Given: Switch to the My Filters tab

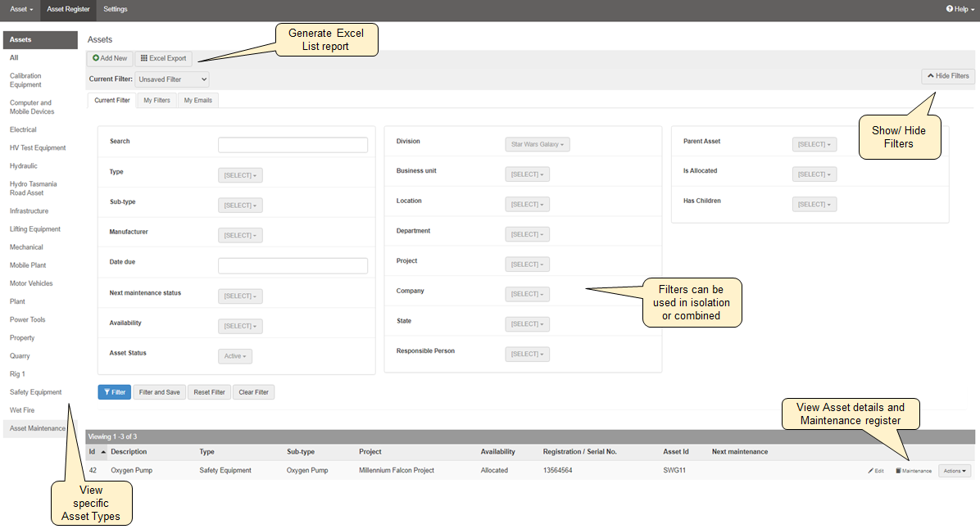Looking at the screenshot, I should point(157,101).
